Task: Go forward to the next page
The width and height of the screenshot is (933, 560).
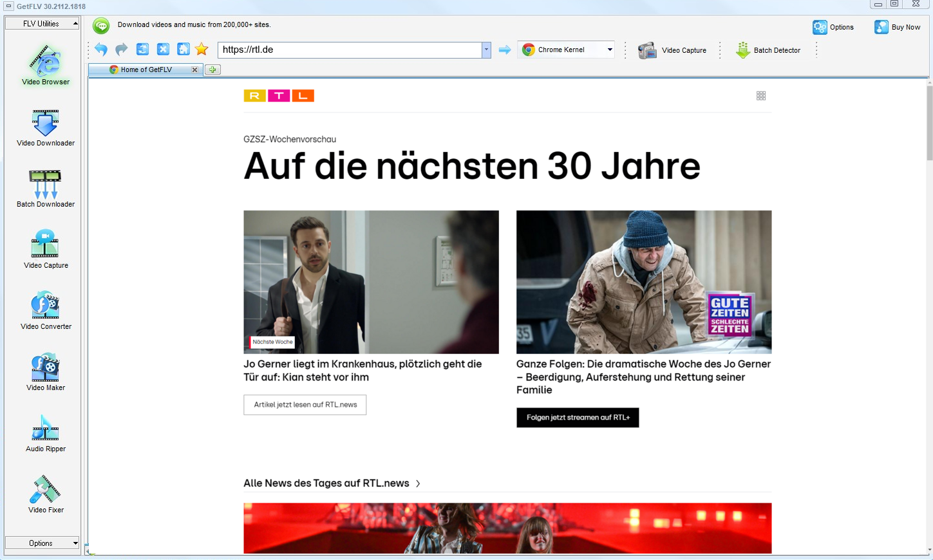Action: coord(121,50)
